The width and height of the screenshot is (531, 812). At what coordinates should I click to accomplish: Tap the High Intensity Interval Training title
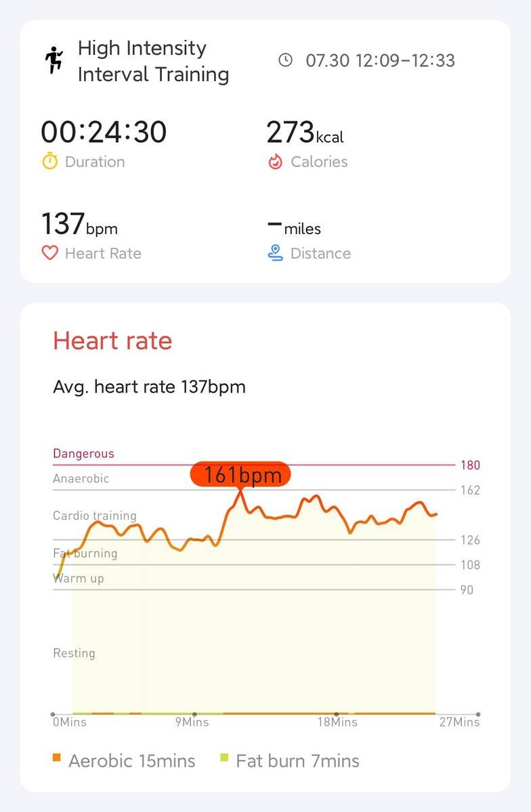(153, 61)
